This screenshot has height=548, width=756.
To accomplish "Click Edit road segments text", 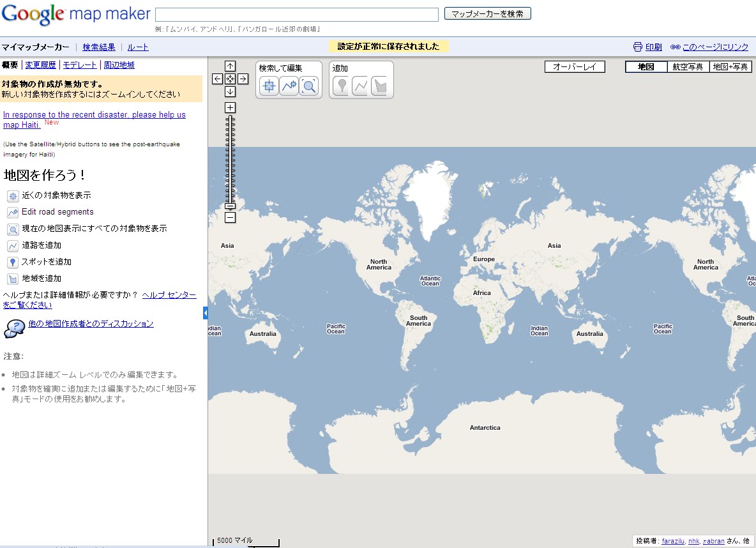I will click(58, 212).
